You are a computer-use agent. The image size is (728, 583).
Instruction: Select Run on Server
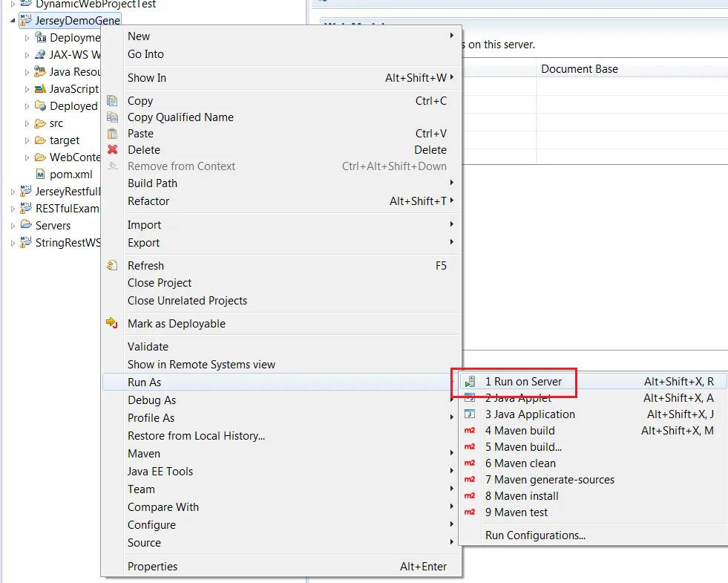point(593,382)
